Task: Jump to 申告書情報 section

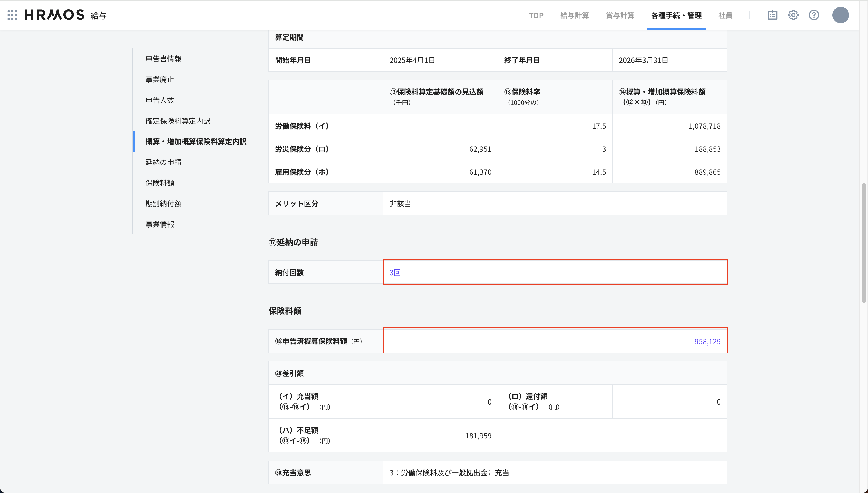Action: pyautogui.click(x=163, y=59)
